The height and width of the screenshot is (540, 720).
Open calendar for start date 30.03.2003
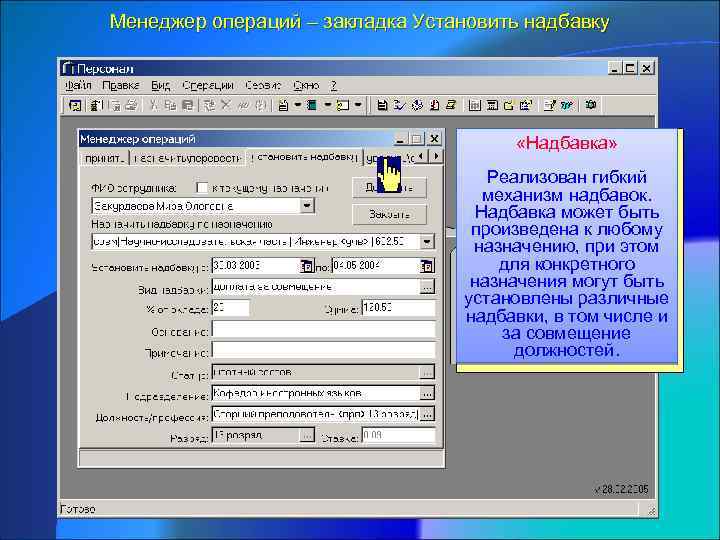(x=307, y=266)
